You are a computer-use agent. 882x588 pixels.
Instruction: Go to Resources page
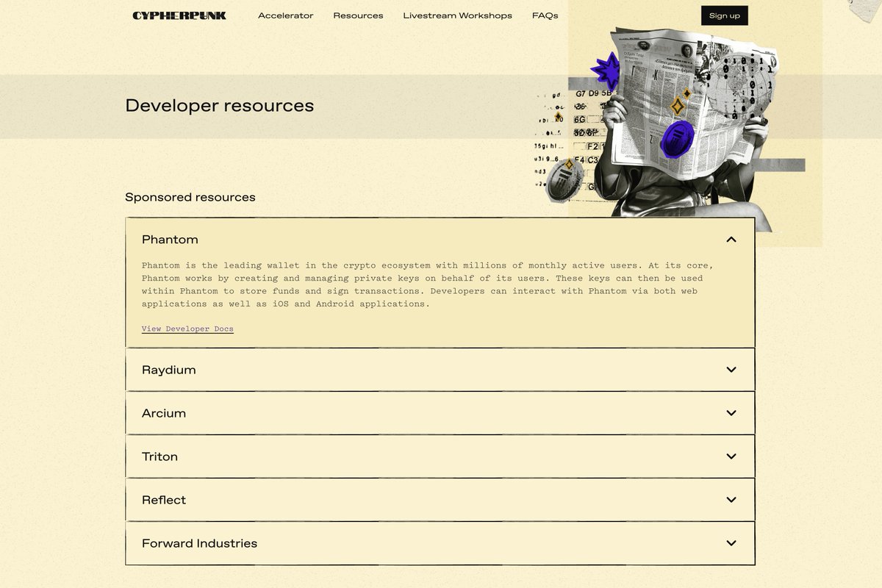pyautogui.click(x=358, y=15)
